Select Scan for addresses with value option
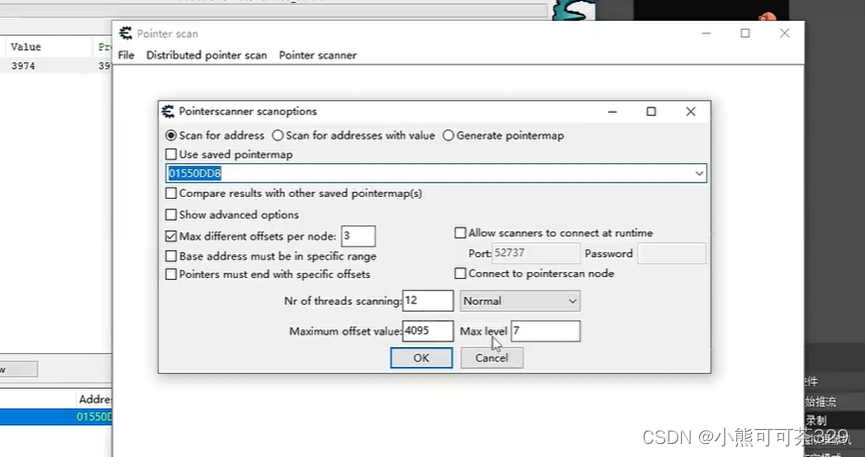This screenshot has width=865, height=457. [x=277, y=135]
